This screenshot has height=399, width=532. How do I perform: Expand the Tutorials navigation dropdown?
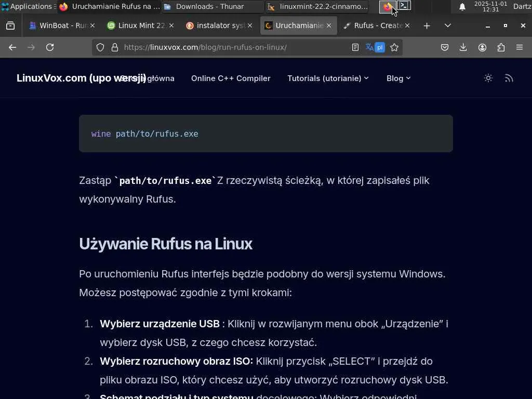[328, 78]
